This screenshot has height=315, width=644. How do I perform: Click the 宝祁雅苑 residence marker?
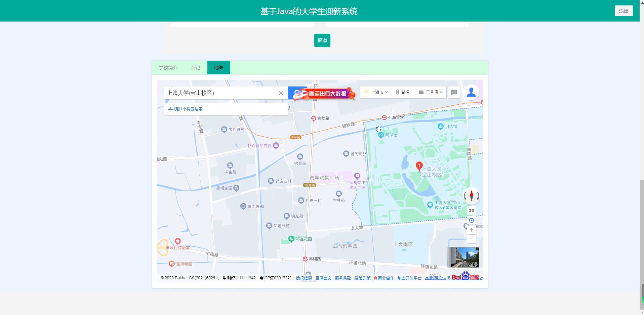point(224,130)
